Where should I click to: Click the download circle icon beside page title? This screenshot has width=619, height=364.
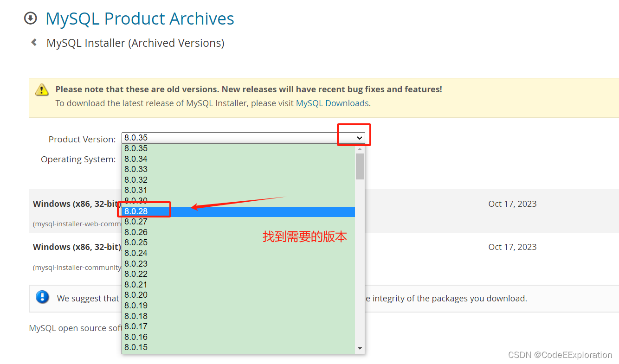coord(30,19)
